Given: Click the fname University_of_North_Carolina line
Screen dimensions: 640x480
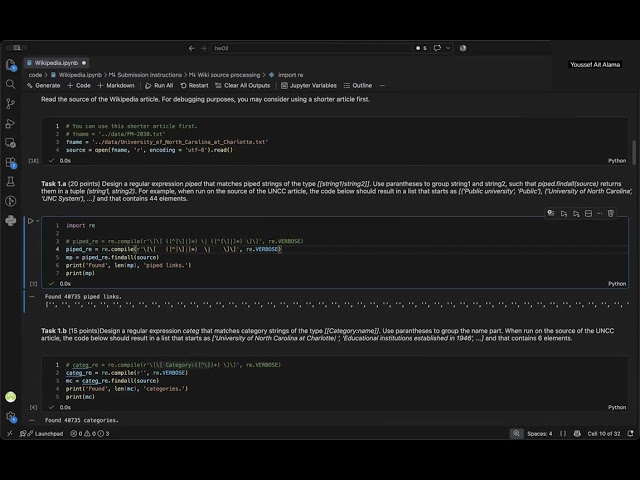Looking at the screenshot, I should 167,142.
